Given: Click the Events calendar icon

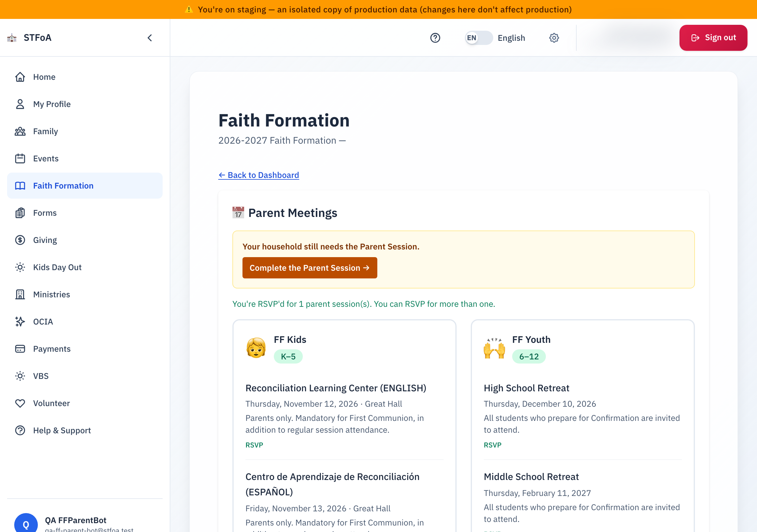Looking at the screenshot, I should click(x=20, y=158).
